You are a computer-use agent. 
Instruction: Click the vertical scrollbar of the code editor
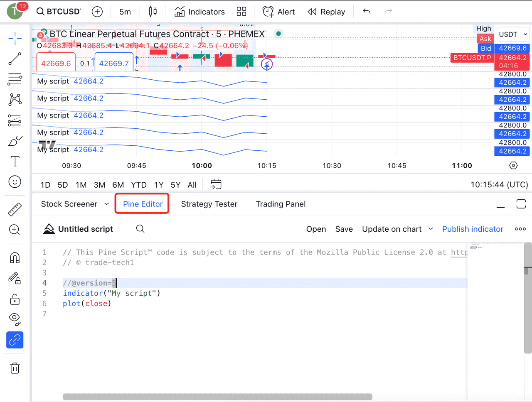[528, 298]
